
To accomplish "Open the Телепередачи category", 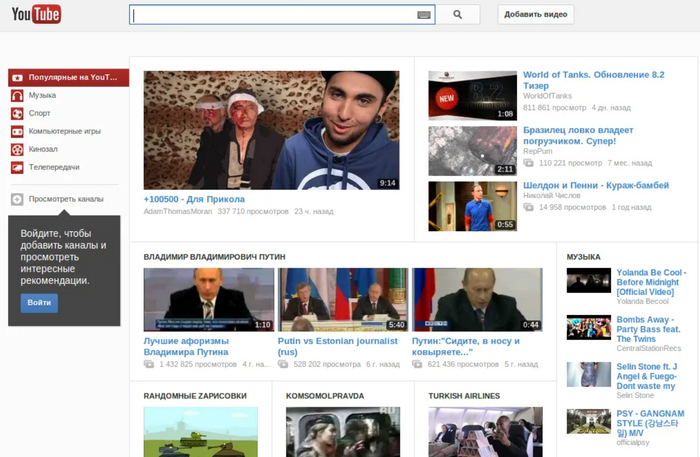I will [54, 167].
